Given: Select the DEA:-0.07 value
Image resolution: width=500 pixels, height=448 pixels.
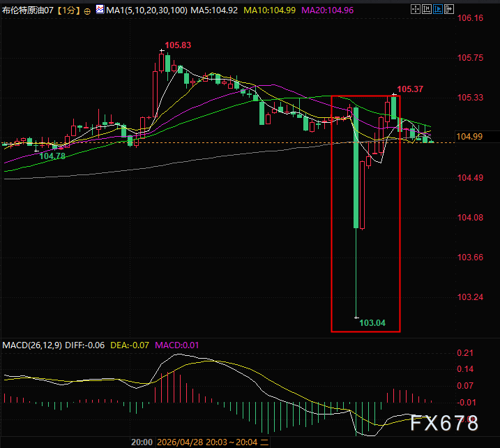Looking at the screenshot, I should [x=130, y=345].
